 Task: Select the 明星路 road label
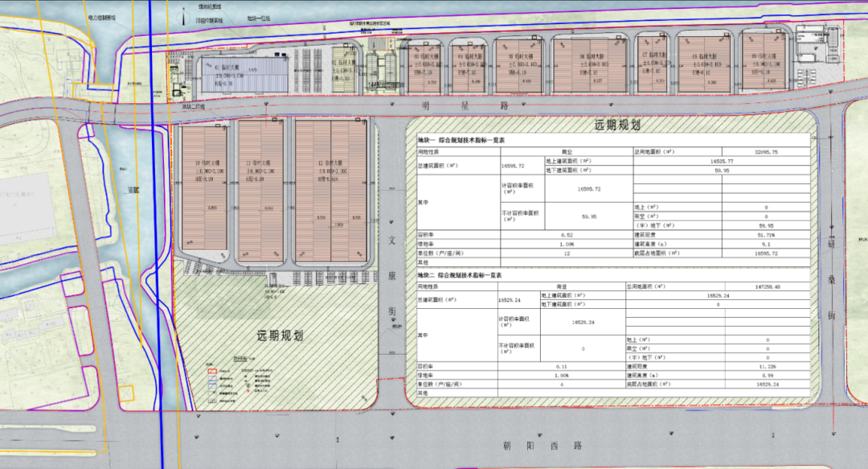click(465, 106)
